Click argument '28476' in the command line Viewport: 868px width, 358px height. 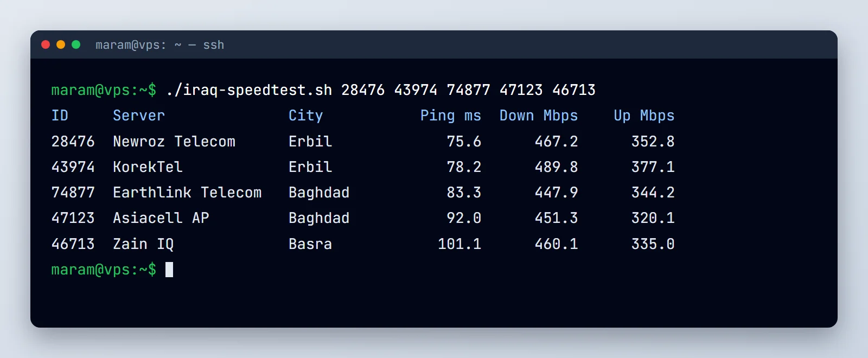[363, 90]
